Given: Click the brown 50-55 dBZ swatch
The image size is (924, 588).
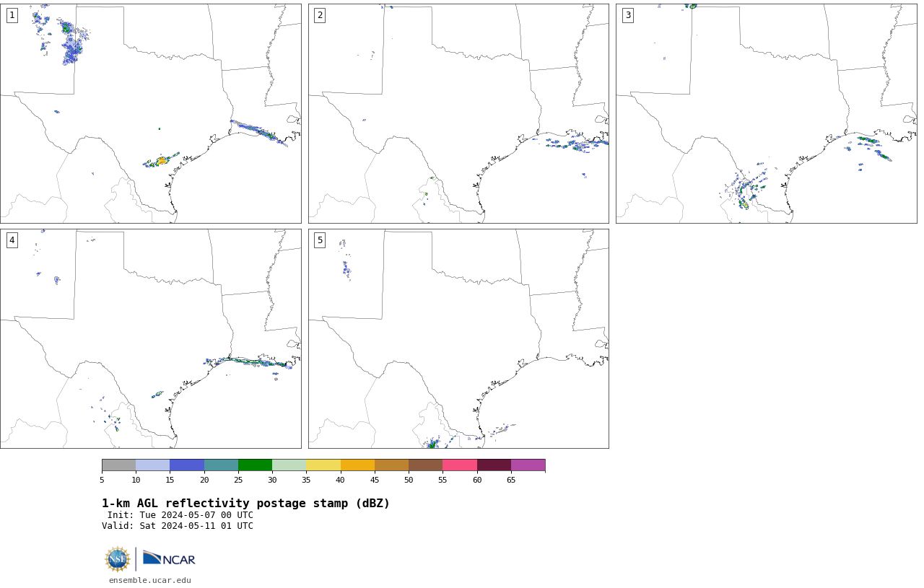Looking at the screenshot, I should [x=426, y=465].
